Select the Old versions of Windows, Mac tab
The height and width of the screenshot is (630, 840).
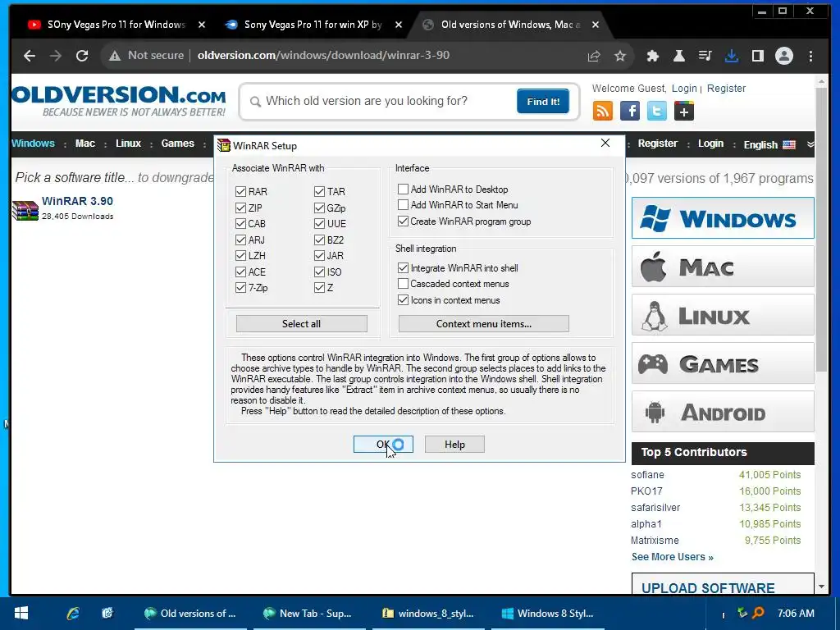(510, 25)
